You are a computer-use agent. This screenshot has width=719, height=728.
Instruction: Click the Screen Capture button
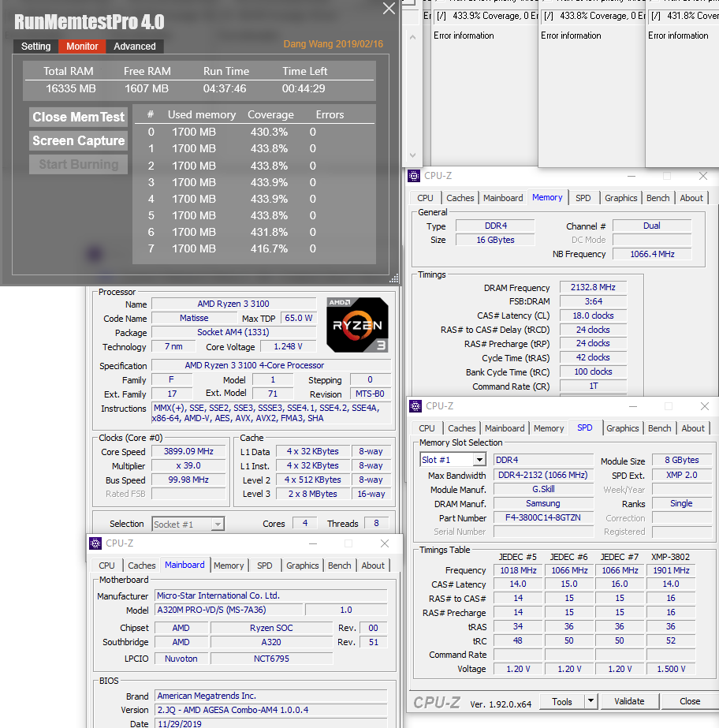(78, 140)
